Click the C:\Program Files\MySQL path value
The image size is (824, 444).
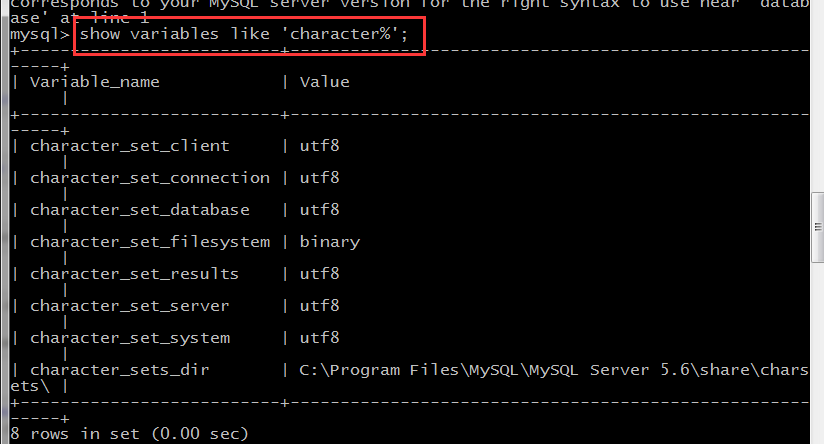click(554, 370)
